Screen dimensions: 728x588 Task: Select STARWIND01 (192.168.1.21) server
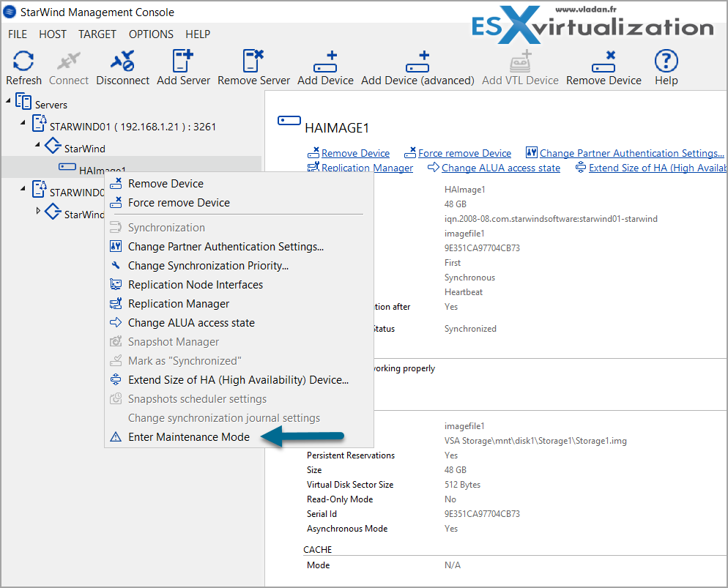(x=133, y=127)
